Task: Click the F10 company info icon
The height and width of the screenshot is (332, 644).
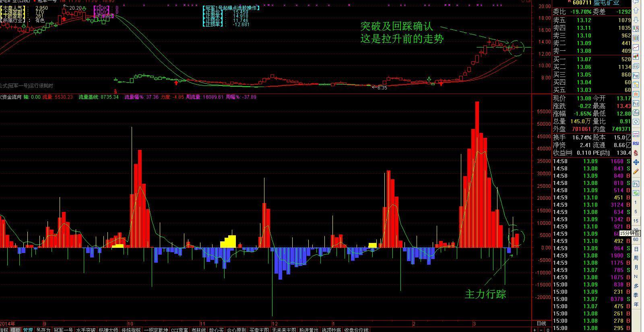Action: 636,75
